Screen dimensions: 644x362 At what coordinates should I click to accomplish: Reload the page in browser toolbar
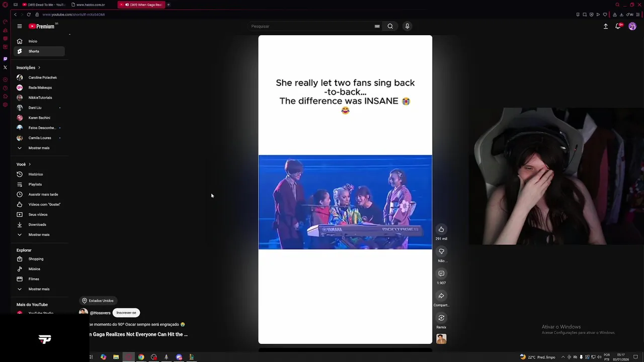click(29, 15)
